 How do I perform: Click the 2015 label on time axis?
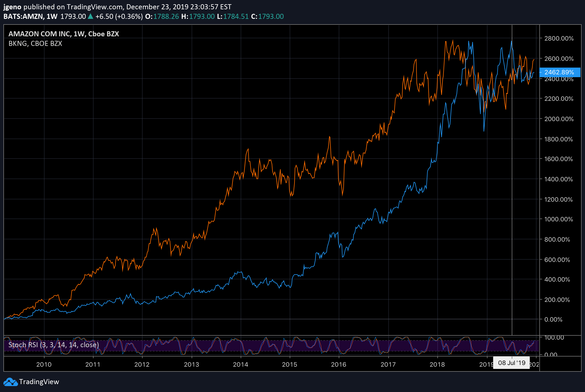(x=290, y=365)
